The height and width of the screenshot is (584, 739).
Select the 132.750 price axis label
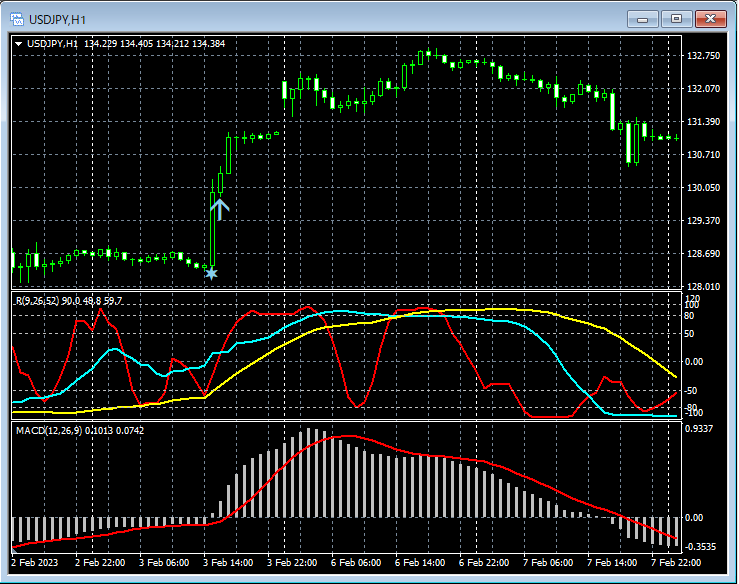tap(705, 55)
